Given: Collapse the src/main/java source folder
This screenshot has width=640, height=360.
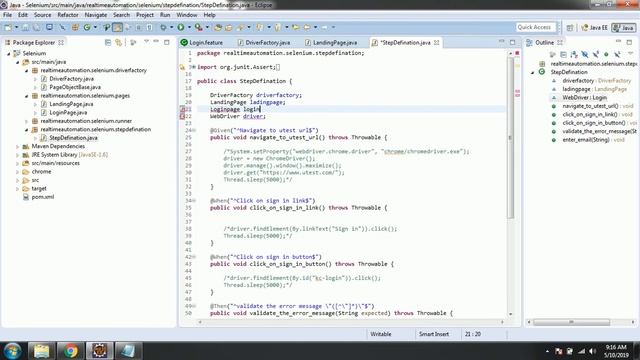Looking at the screenshot, I should pos(18,62).
